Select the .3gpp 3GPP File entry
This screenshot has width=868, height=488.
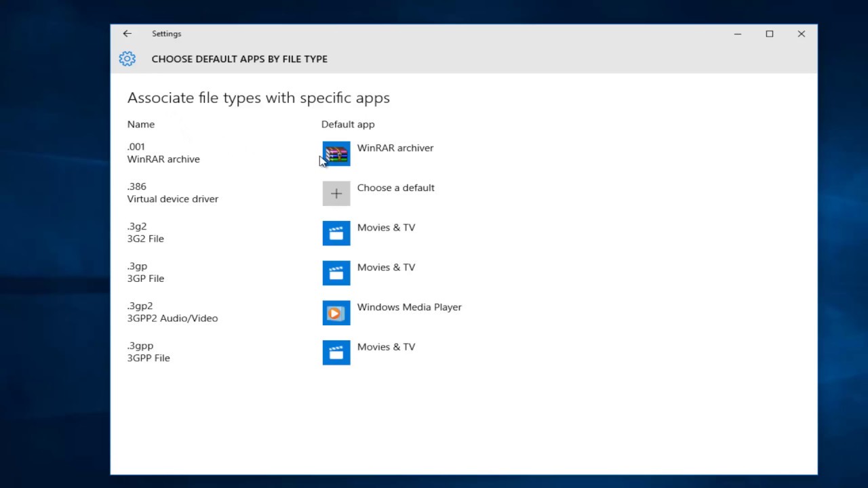[x=149, y=352]
